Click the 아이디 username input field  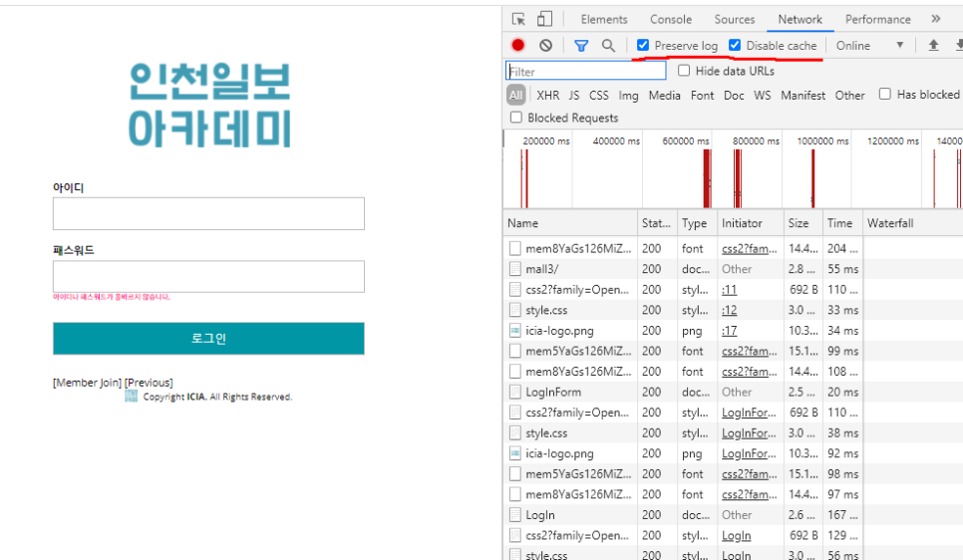(208, 213)
